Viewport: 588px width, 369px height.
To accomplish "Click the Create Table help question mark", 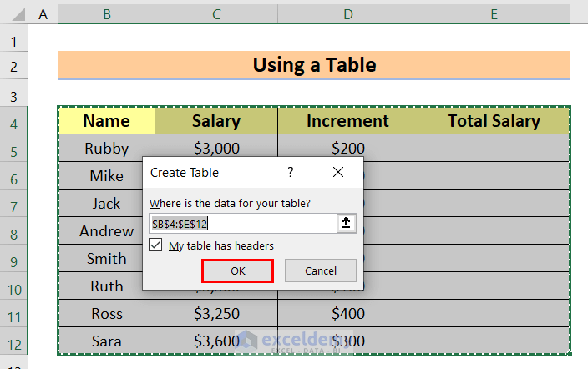I will [291, 173].
